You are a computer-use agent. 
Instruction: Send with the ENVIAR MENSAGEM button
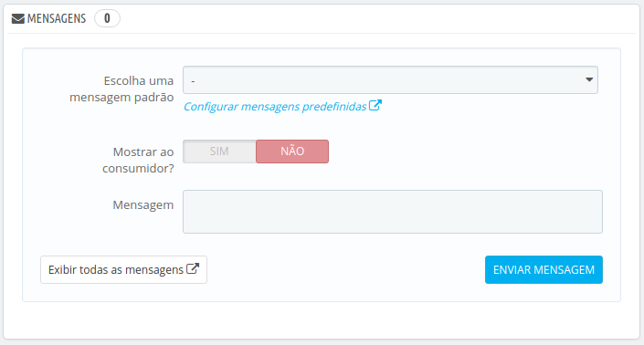[x=544, y=269]
